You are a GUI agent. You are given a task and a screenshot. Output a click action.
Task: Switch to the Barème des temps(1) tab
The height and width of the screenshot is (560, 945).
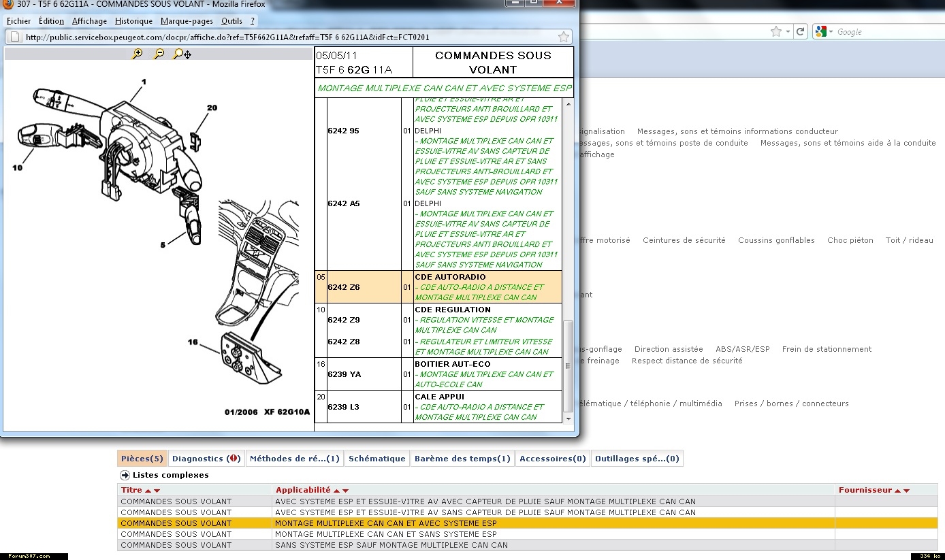462,459
